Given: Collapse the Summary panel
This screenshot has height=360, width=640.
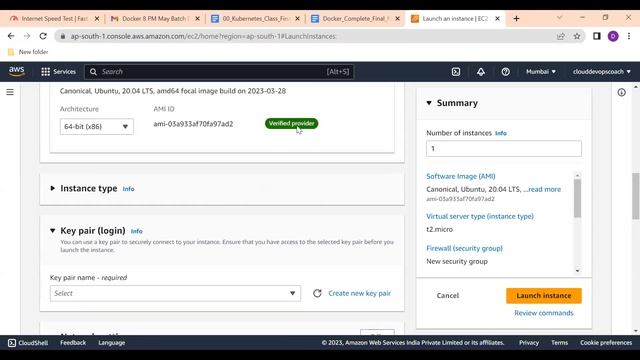Looking at the screenshot, I should [x=429, y=103].
